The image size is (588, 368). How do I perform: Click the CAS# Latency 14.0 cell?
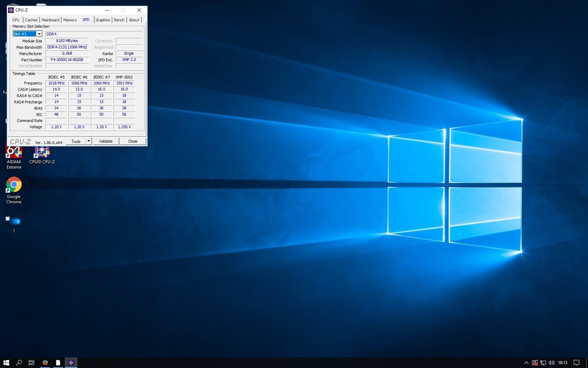(x=57, y=89)
